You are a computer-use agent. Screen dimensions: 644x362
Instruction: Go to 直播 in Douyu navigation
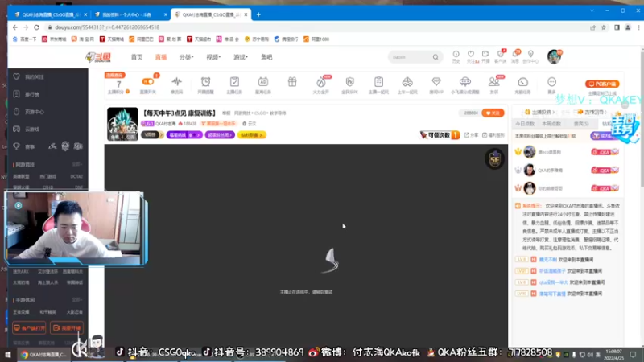[160, 57]
